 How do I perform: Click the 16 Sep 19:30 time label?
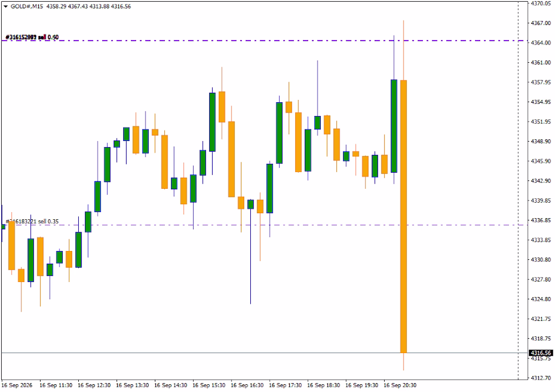(362, 385)
